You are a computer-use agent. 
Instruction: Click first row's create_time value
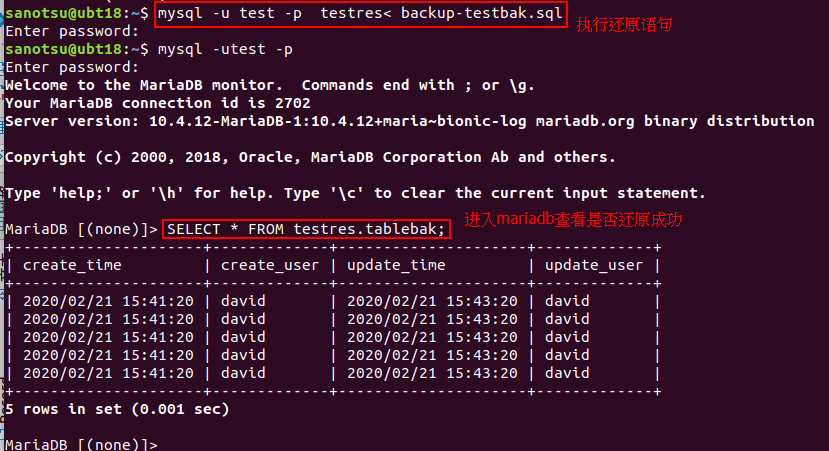[107, 301]
